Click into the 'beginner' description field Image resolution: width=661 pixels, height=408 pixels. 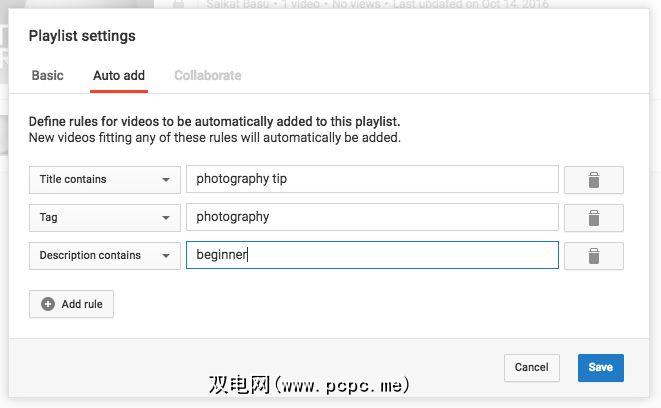pos(372,256)
